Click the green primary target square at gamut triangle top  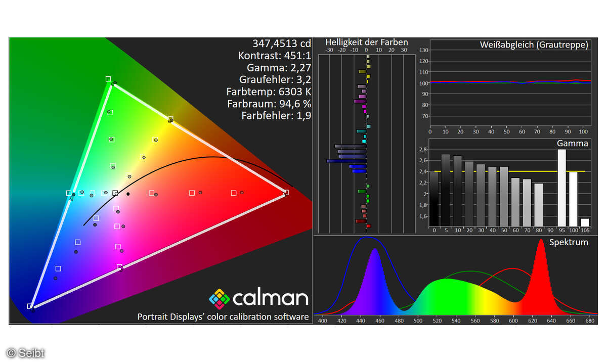(x=108, y=79)
